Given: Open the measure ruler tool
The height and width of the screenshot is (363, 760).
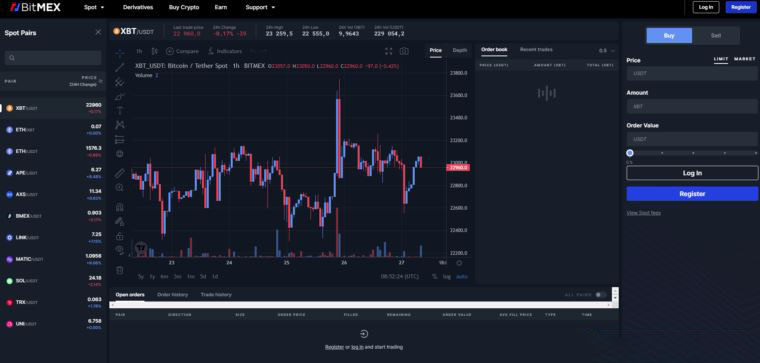Looking at the screenshot, I should (120, 173).
